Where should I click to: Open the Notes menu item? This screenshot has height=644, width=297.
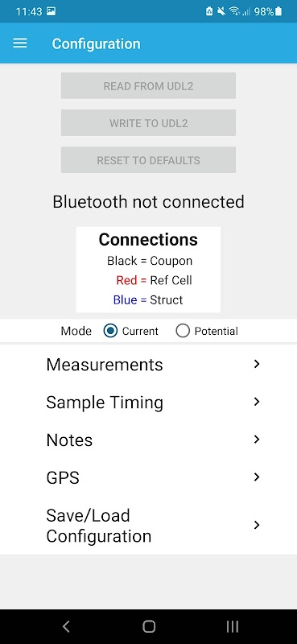(148, 440)
